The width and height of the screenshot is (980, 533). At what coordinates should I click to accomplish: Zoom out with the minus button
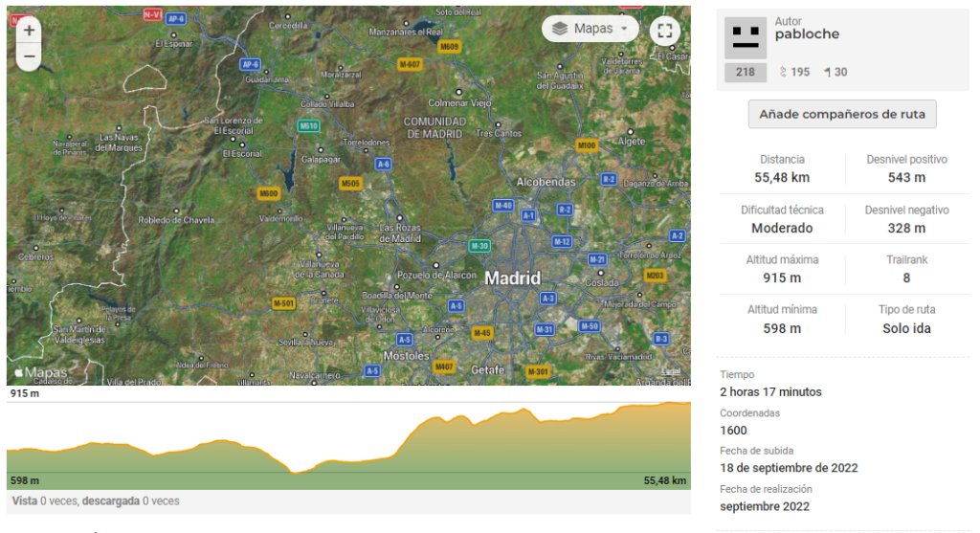(29, 56)
